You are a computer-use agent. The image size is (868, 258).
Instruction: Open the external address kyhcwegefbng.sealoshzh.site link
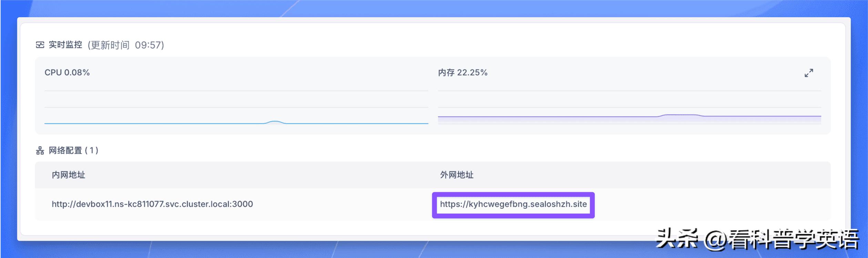[513, 204]
